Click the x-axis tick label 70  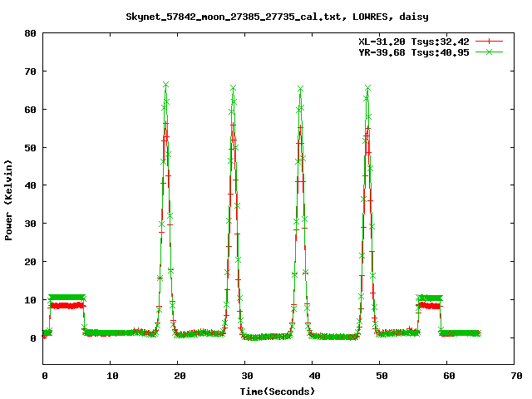coord(516,376)
